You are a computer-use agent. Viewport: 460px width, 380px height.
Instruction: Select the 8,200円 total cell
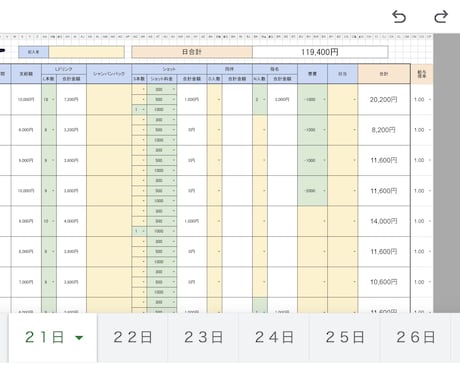pyautogui.click(x=384, y=130)
